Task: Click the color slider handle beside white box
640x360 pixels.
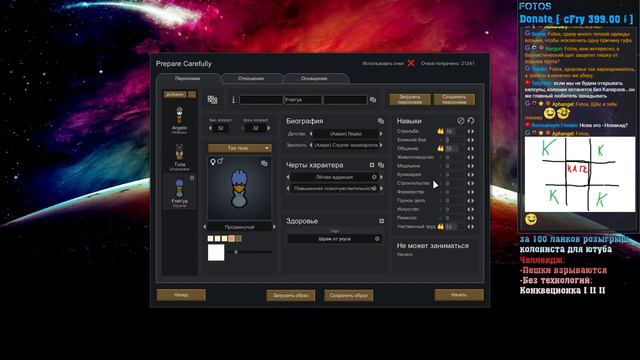Action: [236, 252]
